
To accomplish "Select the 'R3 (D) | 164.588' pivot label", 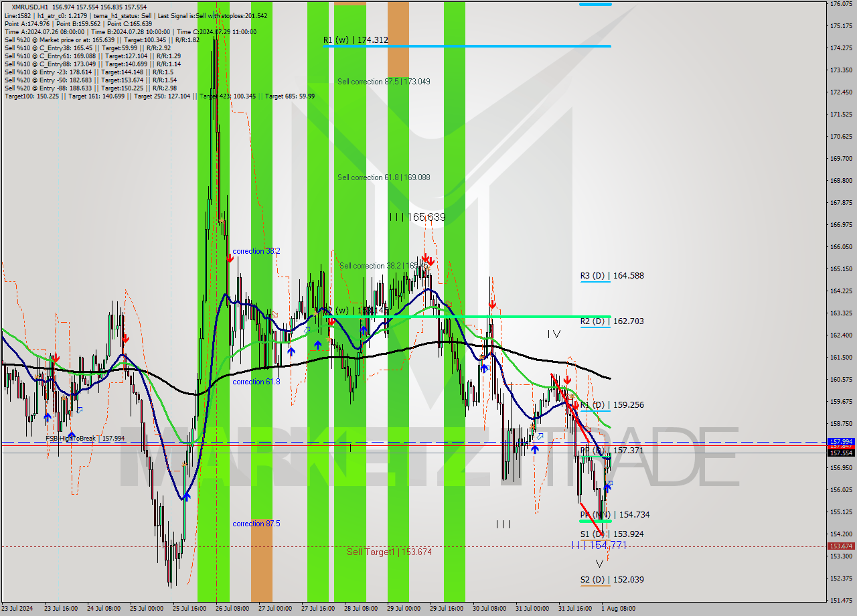I will coord(612,275).
